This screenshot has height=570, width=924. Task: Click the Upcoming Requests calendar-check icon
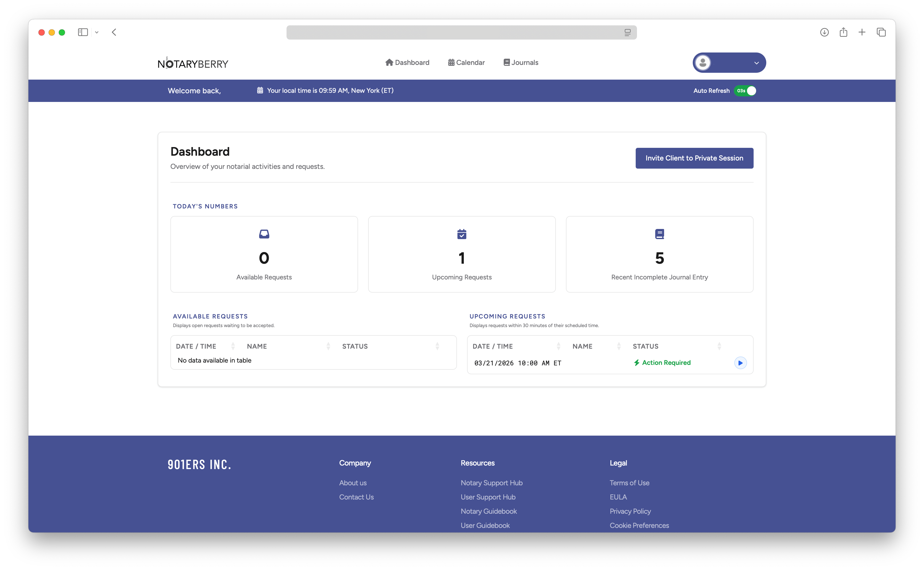click(x=461, y=234)
